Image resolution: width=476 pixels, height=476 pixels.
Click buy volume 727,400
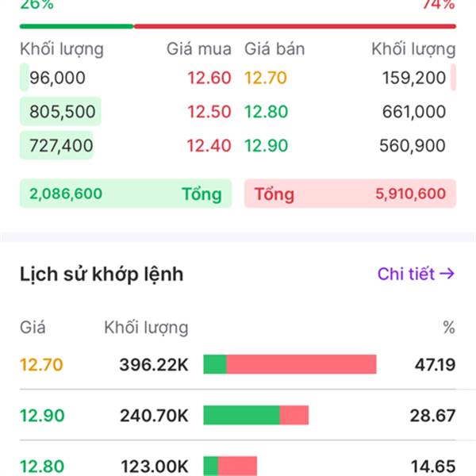click(x=61, y=146)
